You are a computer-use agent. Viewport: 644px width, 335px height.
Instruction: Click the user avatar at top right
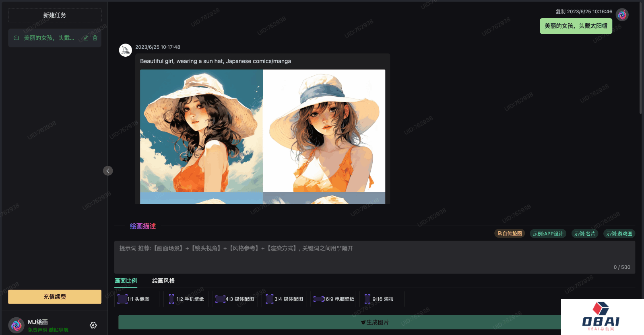622,15
